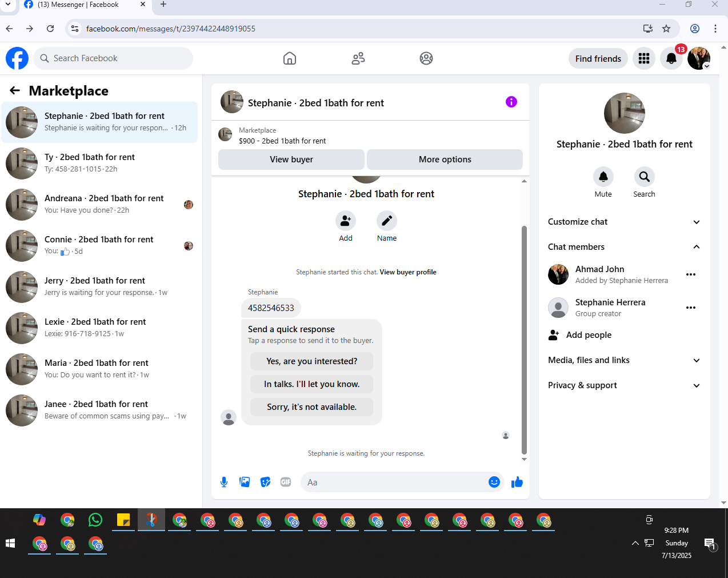Open the emoji picker smiley icon
This screenshot has height=578, width=728.
point(494,482)
